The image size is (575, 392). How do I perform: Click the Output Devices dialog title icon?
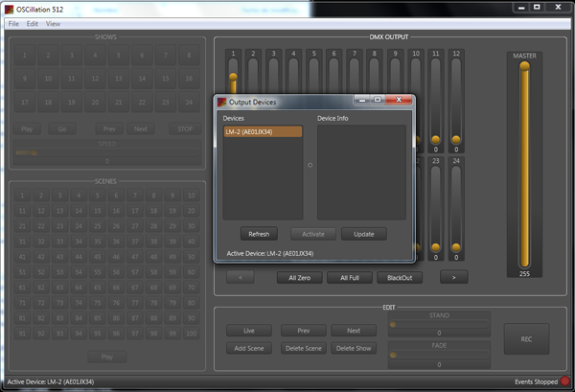pyautogui.click(x=221, y=101)
